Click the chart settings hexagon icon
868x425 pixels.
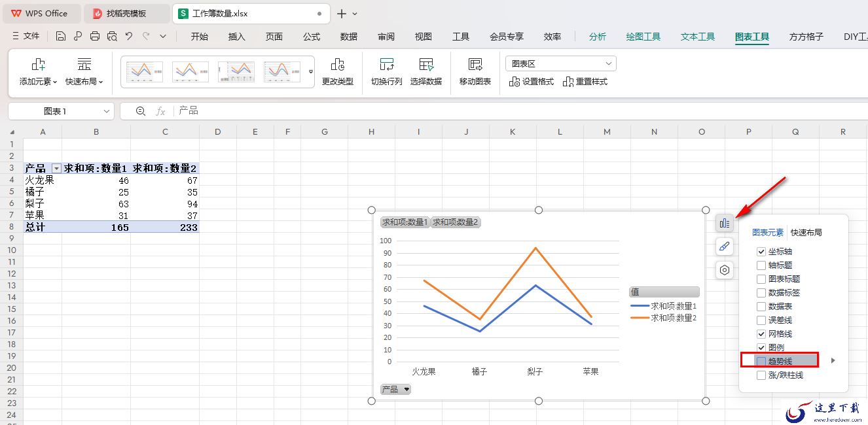click(724, 269)
